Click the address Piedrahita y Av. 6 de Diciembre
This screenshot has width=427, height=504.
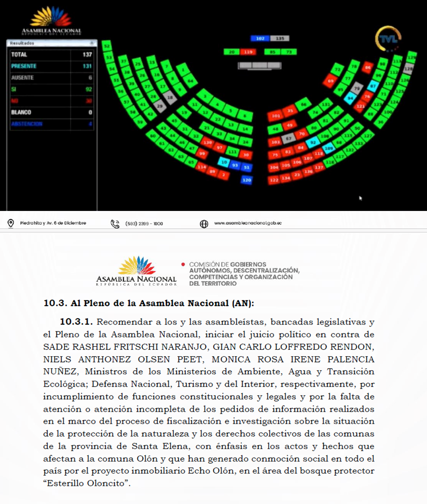(53, 223)
